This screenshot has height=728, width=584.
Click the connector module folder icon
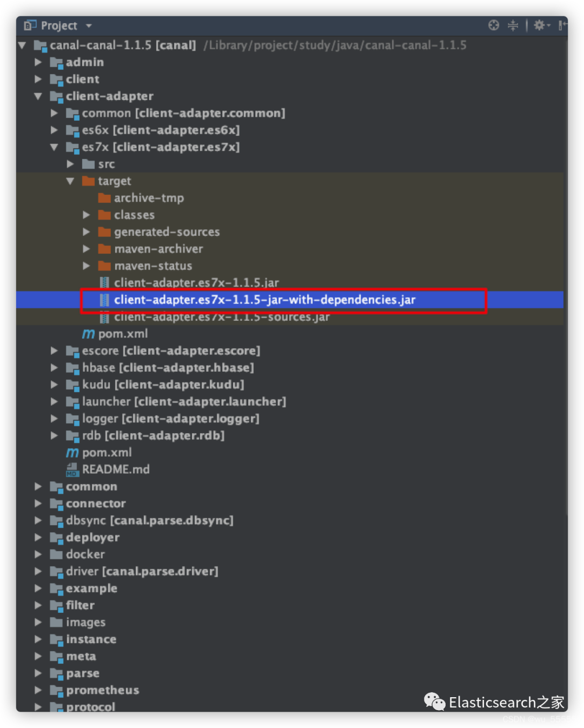pyautogui.click(x=56, y=504)
